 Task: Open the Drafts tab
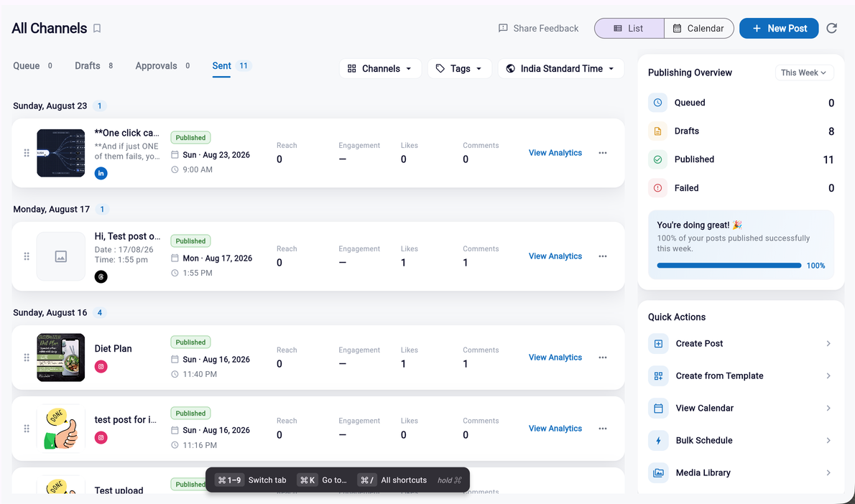pos(94,66)
